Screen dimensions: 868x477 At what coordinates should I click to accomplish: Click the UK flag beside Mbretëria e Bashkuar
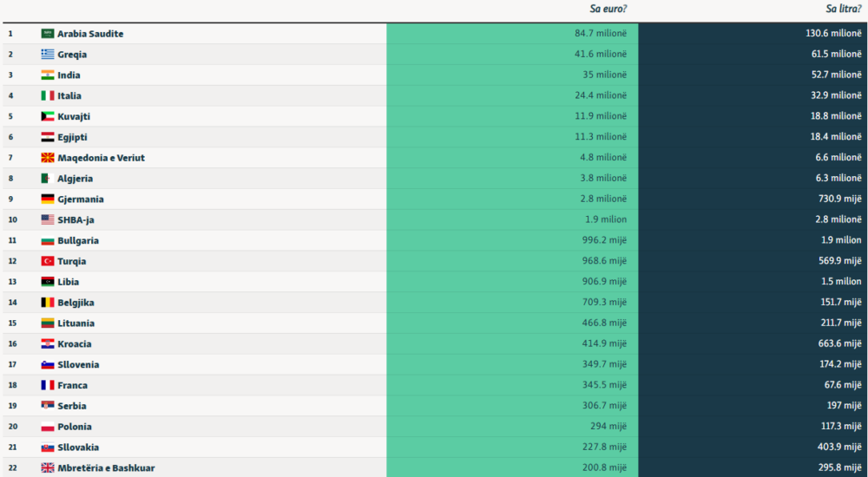click(x=48, y=468)
